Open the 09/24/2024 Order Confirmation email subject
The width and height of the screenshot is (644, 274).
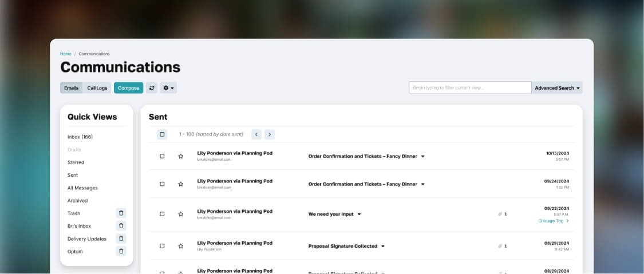coord(363,184)
